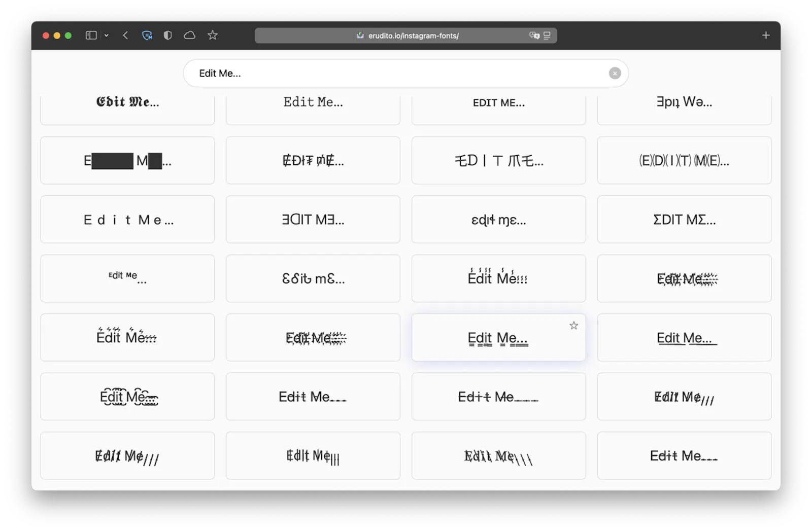Viewport: 812px width, 532px height.
Task: Open a new tab with plus icon
Action: click(x=766, y=36)
